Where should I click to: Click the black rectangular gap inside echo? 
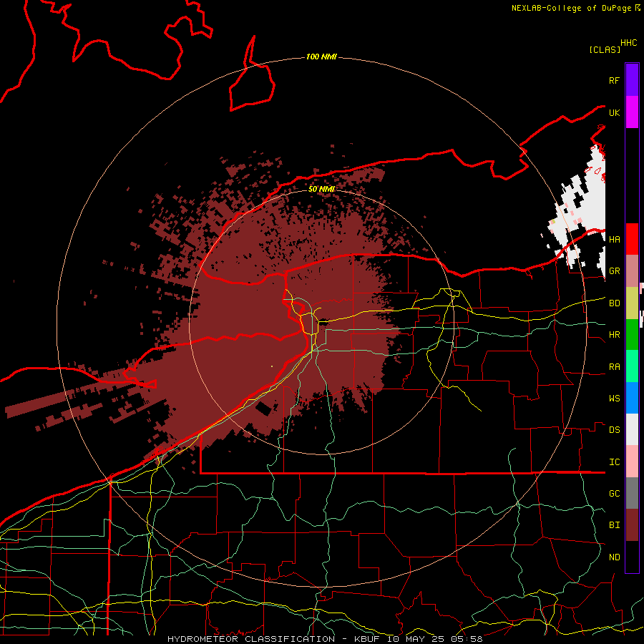263,408
